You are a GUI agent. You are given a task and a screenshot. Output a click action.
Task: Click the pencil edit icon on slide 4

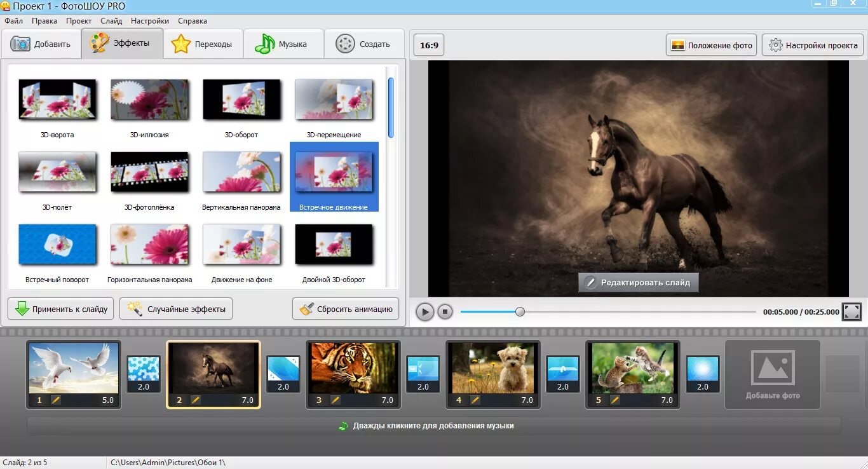[x=475, y=400]
